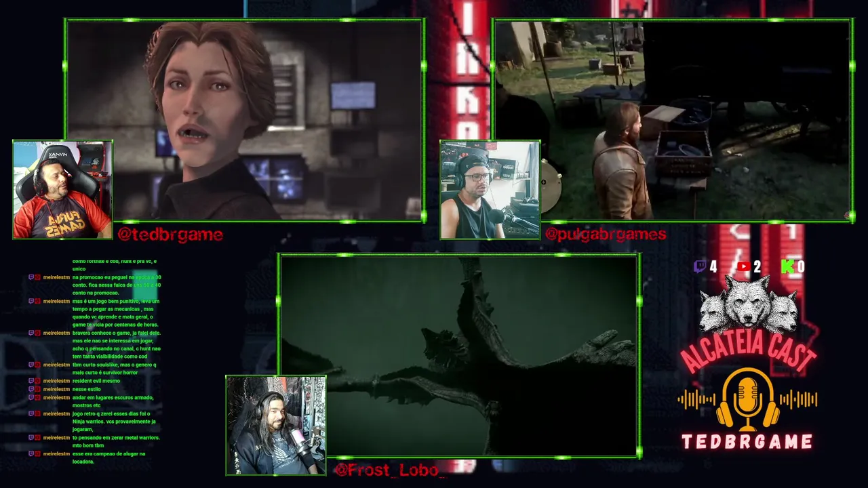The height and width of the screenshot is (488, 868).
Task: Click Twitch badge beside 'esse era campeao' message
Action: coord(31,453)
